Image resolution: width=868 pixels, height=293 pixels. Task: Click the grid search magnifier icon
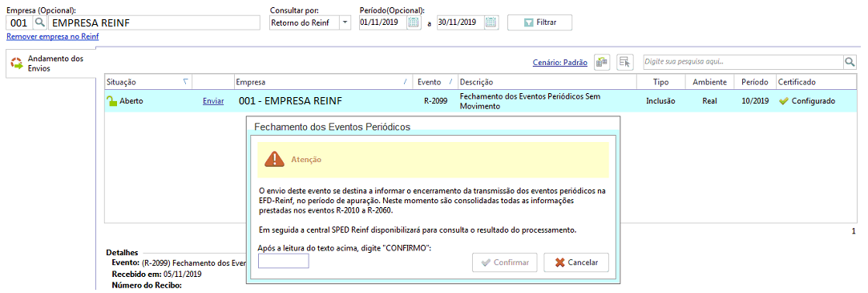pyautogui.click(x=850, y=62)
